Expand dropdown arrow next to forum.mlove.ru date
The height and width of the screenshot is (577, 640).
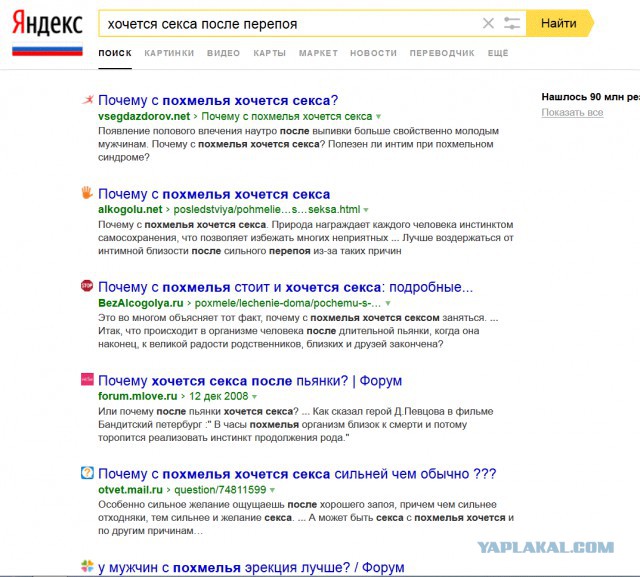[x=254, y=397]
